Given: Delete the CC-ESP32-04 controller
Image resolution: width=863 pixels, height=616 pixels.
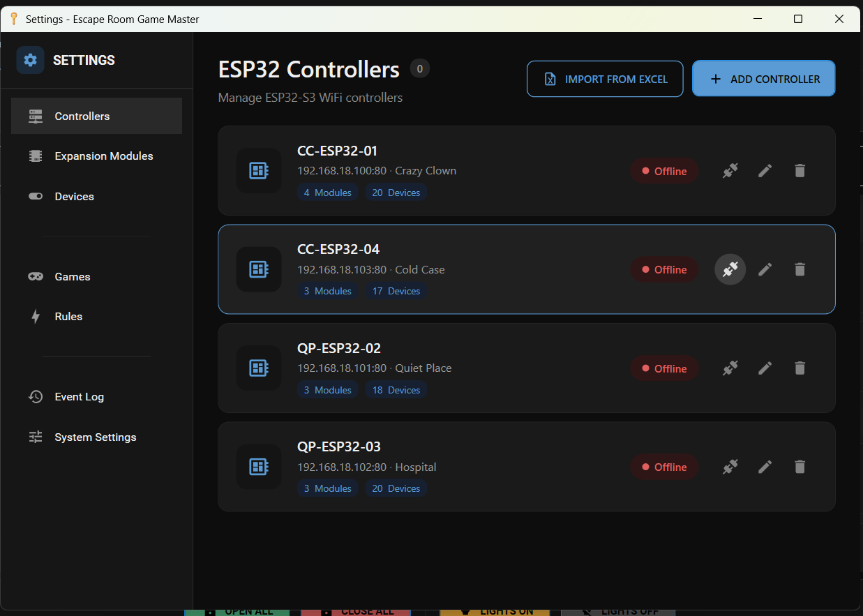Looking at the screenshot, I should pyautogui.click(x=800, y=269).
